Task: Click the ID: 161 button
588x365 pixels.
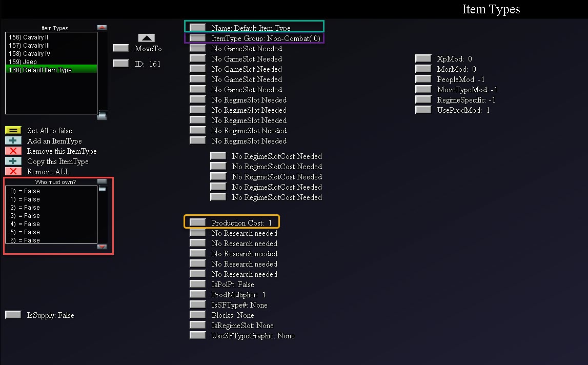Action: [120, 63]
